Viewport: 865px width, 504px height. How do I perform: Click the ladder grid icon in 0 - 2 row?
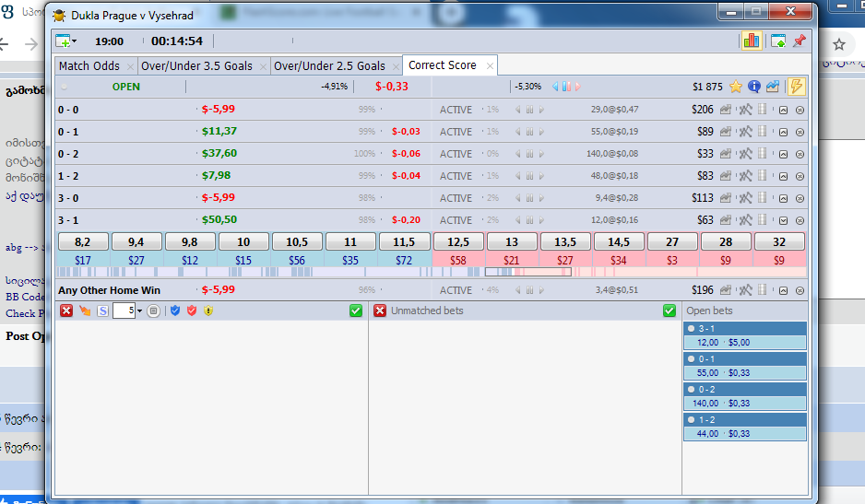pyautogui.click(x=763, y=153)
